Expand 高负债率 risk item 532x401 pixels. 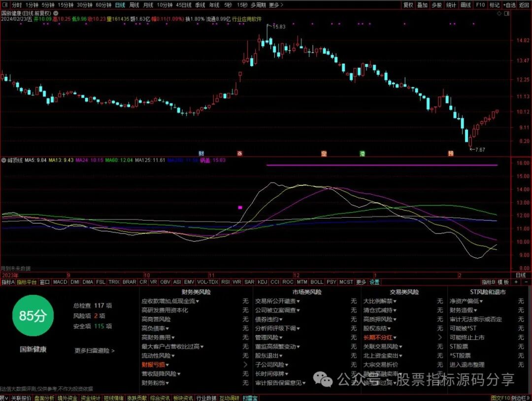point(155,329)
